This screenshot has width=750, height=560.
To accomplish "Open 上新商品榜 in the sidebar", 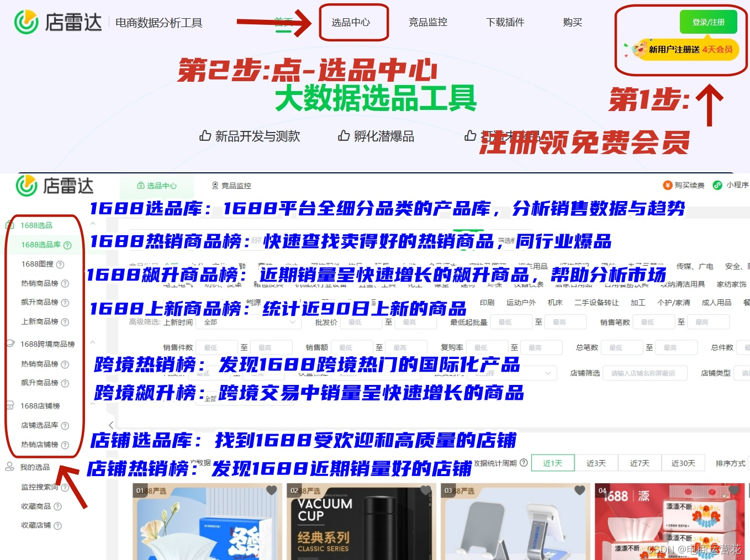I will click(x=40, y=321).
